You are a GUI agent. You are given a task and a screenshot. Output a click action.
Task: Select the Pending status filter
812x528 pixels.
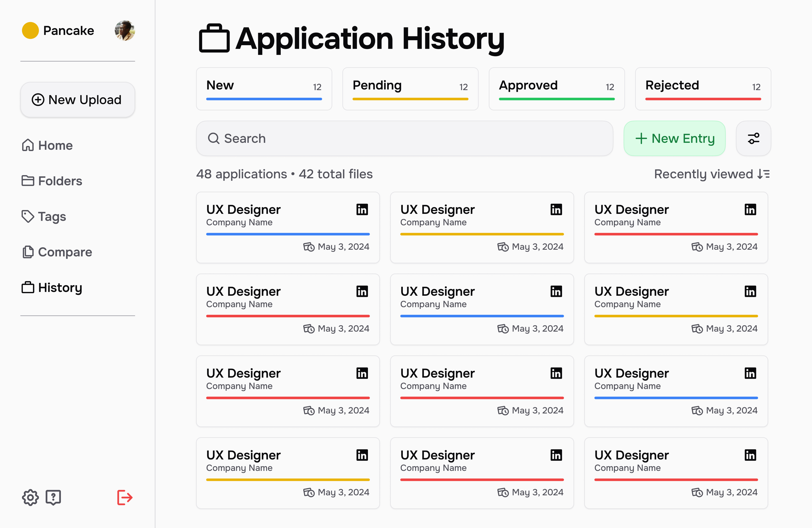coord(410,89)
